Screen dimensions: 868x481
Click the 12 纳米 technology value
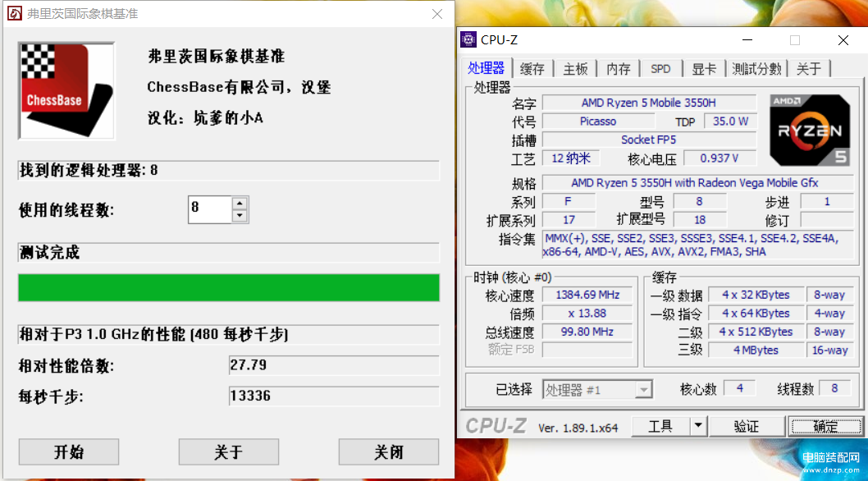pos(571,158)
